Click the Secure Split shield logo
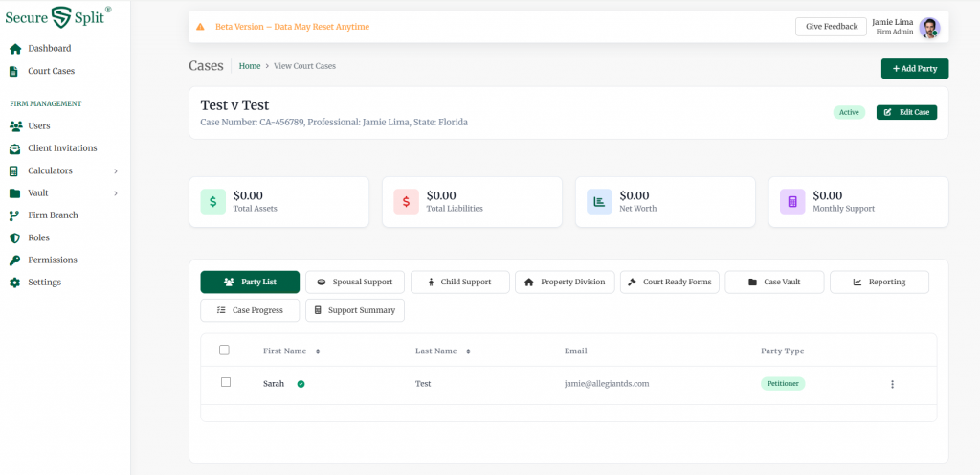The image size is (980, 475). point(61,17)
